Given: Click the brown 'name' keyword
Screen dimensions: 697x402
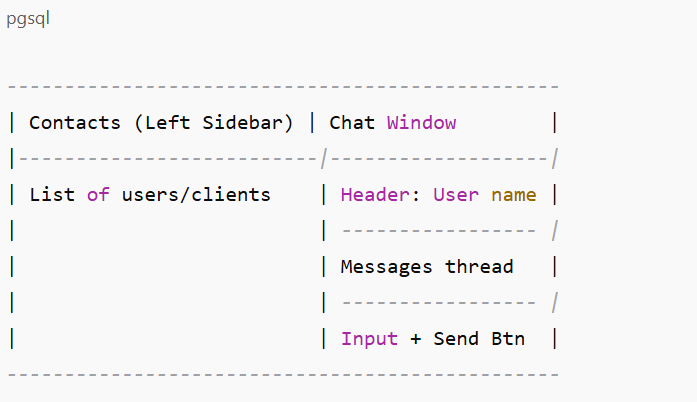Looking at the screenshot, I should point(513,194).
